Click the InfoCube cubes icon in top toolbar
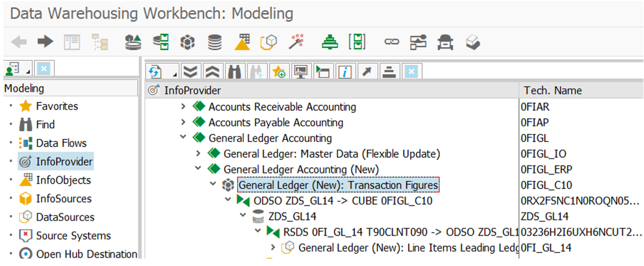644x266 pixels. 187,42
